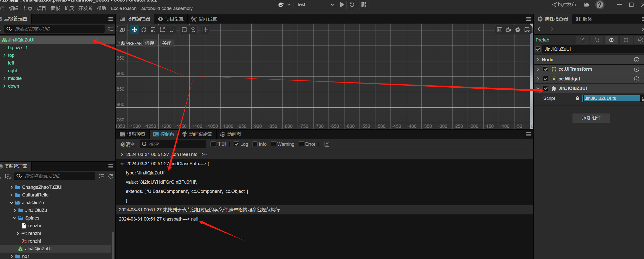Toggle the 正则 regex checkbox
Screen dimensions: 644x259
point(213,144)
